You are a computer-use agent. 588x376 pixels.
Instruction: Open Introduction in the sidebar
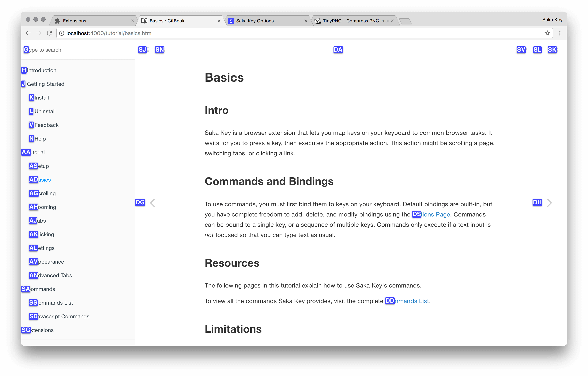coord(42,70)
